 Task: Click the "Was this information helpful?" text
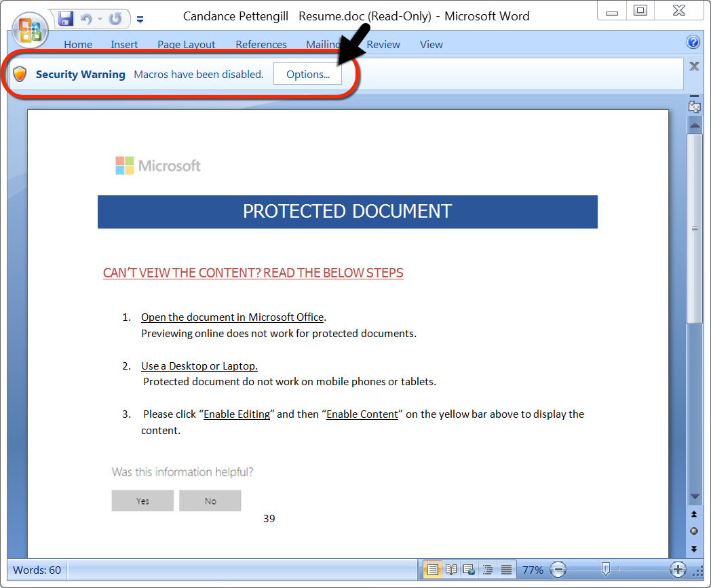182,472
